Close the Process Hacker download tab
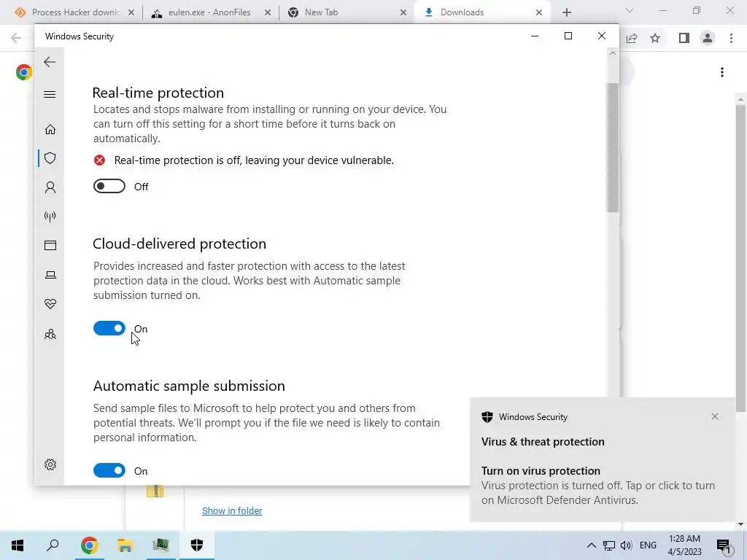Image resolution: width=747 pixels, height=560 pixels. (x=131, y=12)
